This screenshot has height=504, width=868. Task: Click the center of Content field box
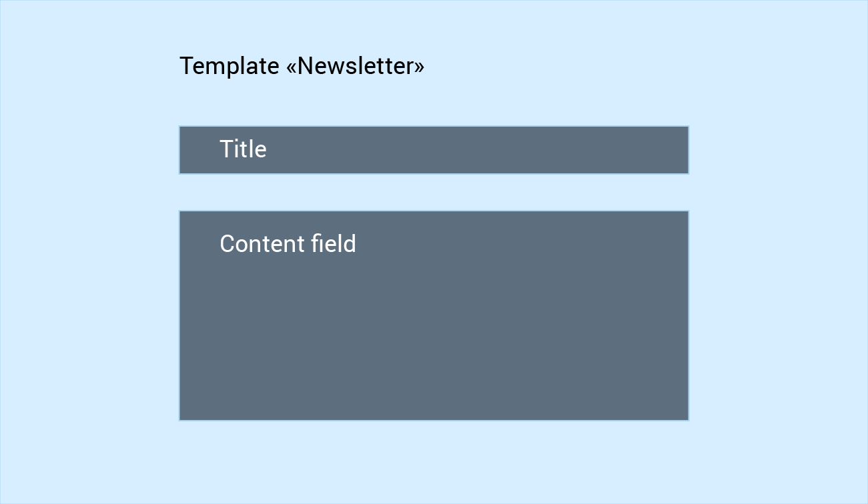tap(434, 315)
